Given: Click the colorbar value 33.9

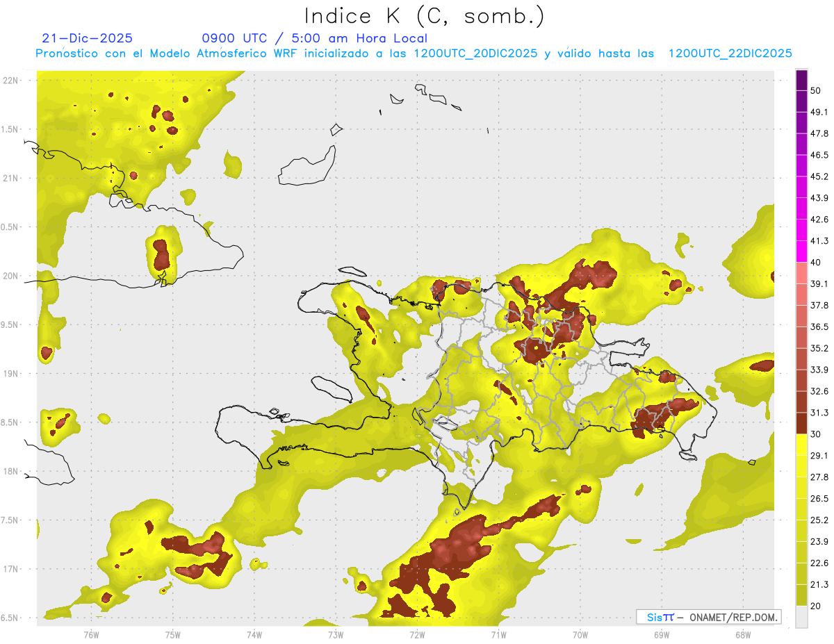Looking at the screenshot, I should point(819,370).
